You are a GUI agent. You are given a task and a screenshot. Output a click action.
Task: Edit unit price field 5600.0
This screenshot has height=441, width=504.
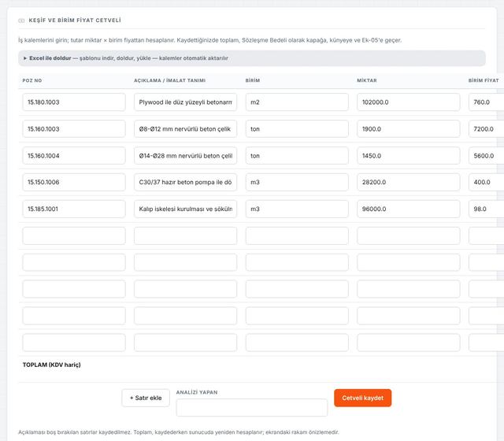pos(487,156)
